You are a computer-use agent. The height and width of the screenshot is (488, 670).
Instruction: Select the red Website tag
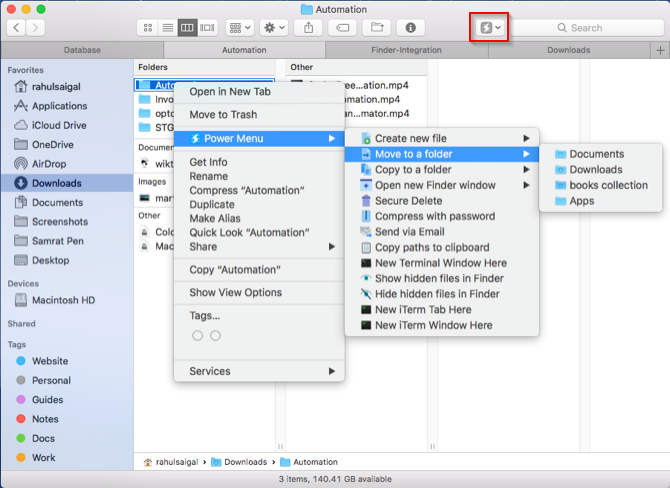tap(50, 361)
